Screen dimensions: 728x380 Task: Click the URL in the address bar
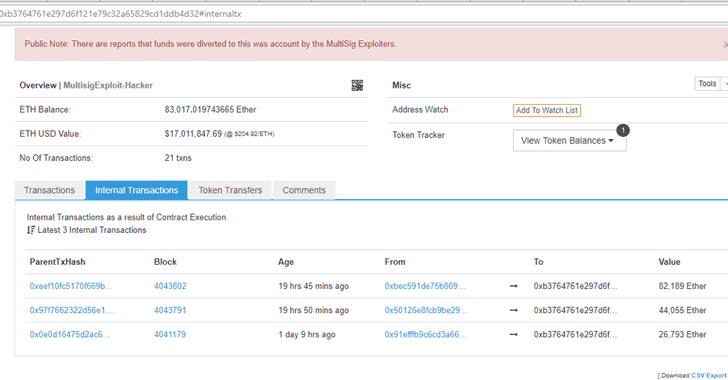pyautogui.click(x=121, y=14)
